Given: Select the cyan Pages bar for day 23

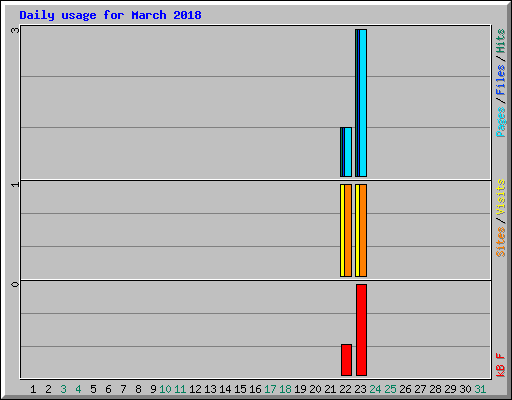Looking at the screenshot, I should pyautogui.click(x=363, y=103).
